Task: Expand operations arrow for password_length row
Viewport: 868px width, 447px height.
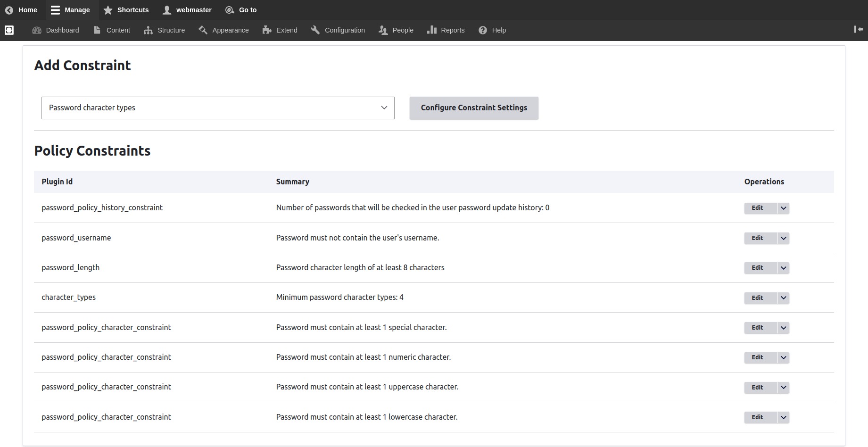Action: (x=783, y=268)
